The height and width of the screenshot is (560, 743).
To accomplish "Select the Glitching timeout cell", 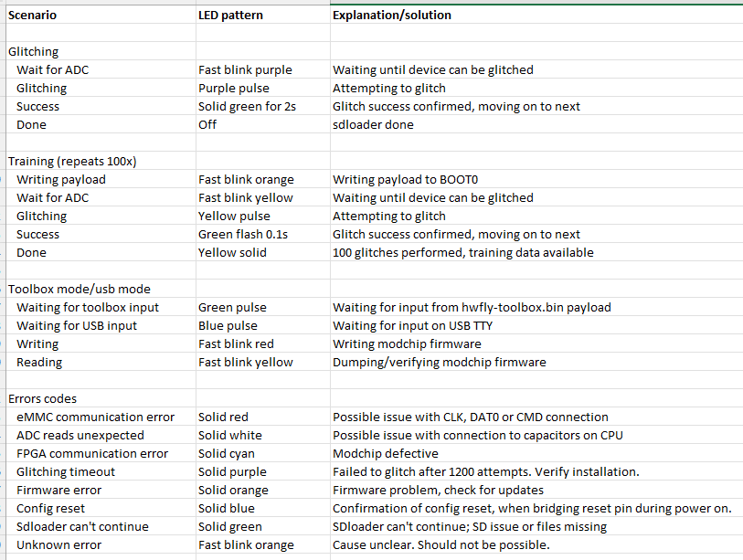I will coord(101,472).
